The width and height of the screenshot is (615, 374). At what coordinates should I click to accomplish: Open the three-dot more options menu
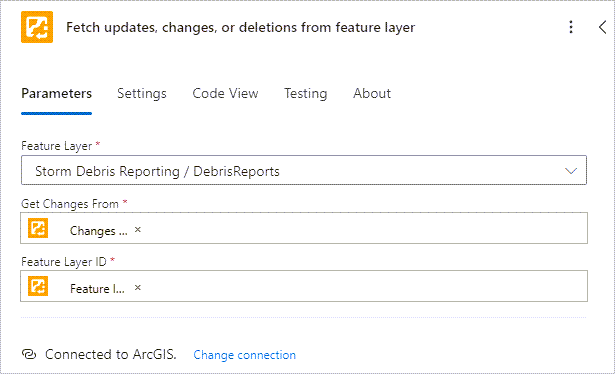[x=571, y=27]
